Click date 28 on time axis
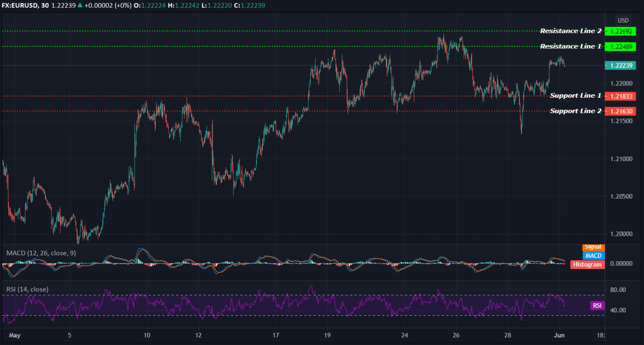Screen dimensions: 644x345 [x=508, y=336]
